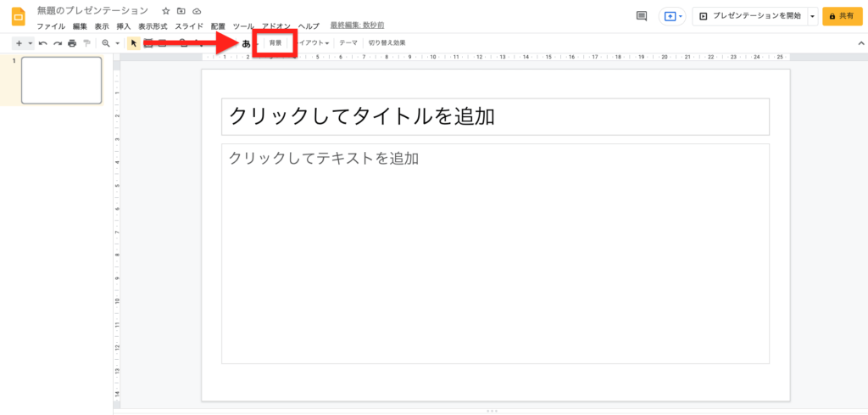Print the presentation

[72, 43]
